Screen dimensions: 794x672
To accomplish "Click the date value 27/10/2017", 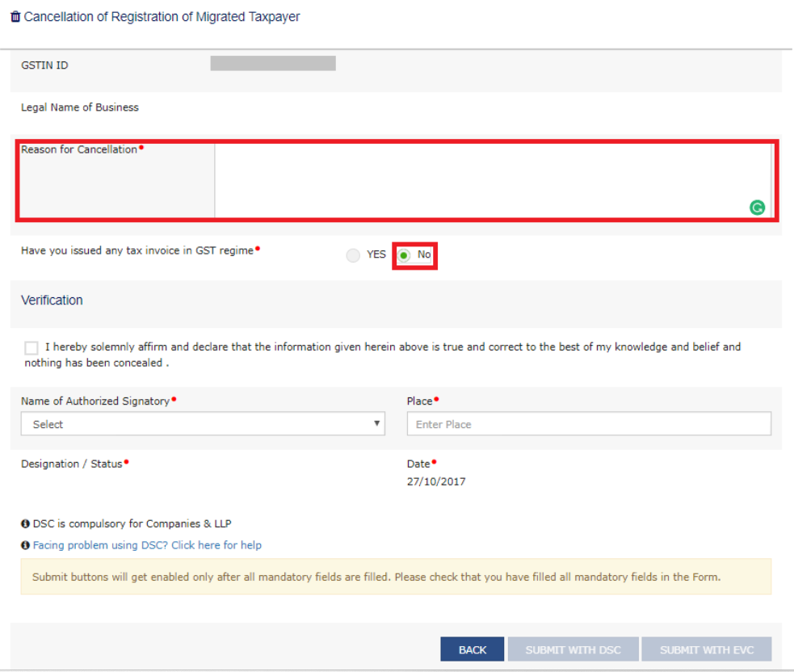I will [436, 481].
